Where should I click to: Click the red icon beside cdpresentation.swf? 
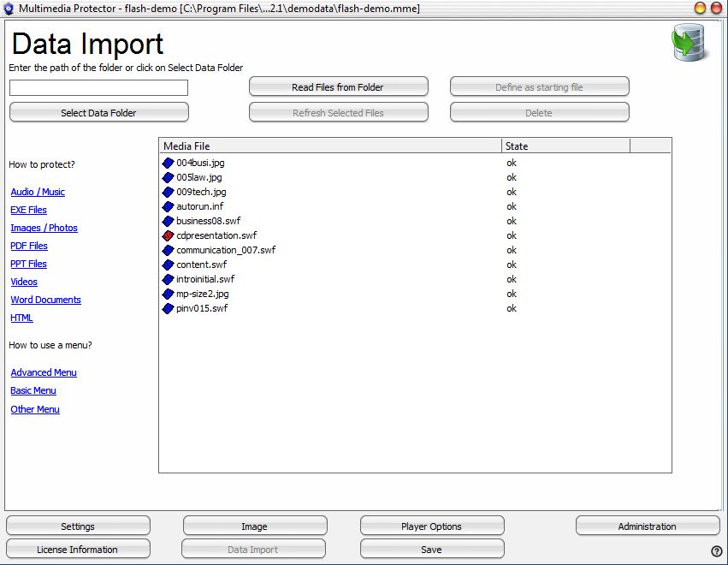pos(169,235)
